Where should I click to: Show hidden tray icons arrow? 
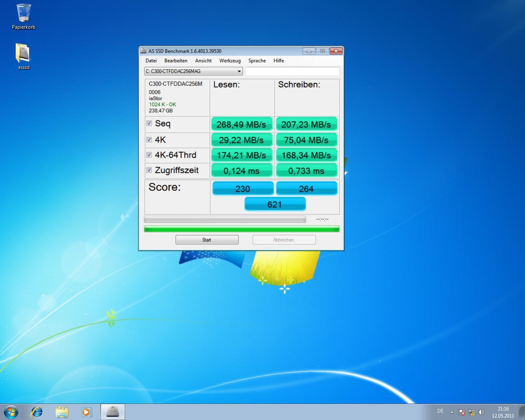[x=452, y=412]
